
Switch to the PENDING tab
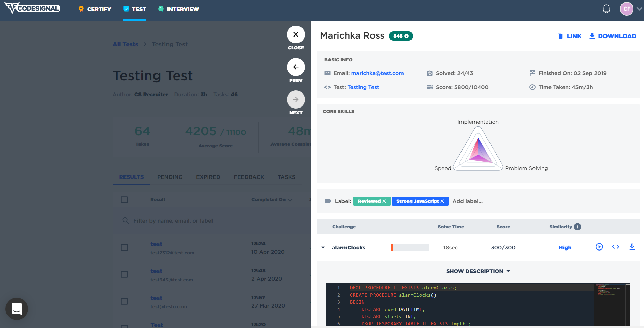pos(170,177)
